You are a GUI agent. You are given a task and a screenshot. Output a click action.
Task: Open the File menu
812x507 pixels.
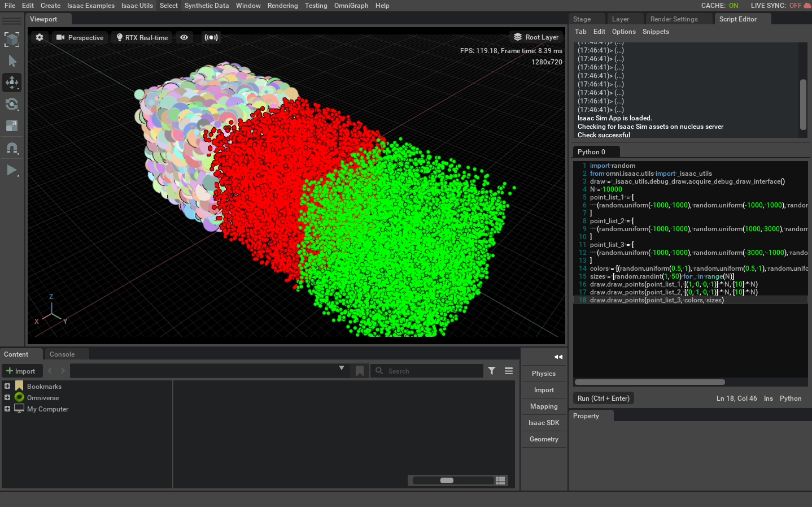pyautogui.click(x=10, y=6)
